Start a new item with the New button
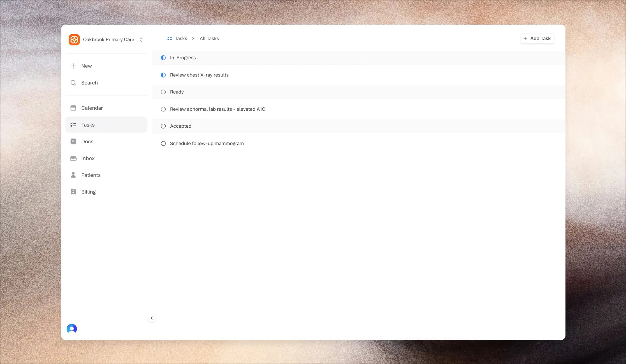626x364 pixels. click(x=87, y=66)
